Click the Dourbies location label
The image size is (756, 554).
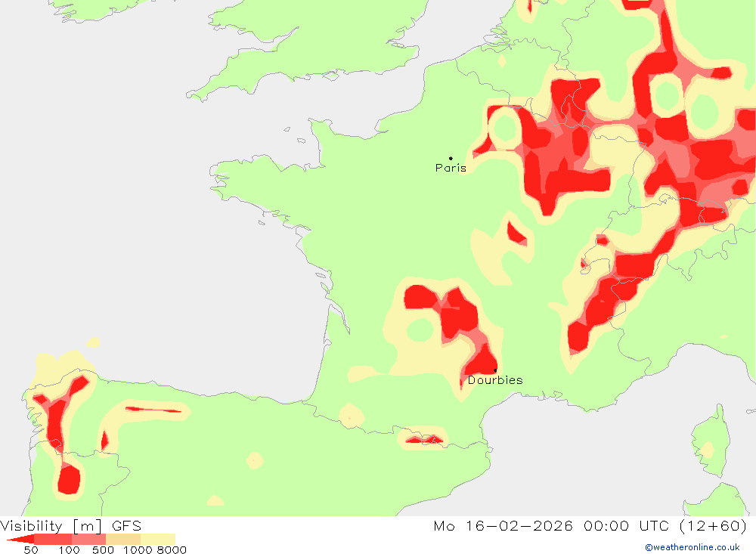(x=495, y=380)
